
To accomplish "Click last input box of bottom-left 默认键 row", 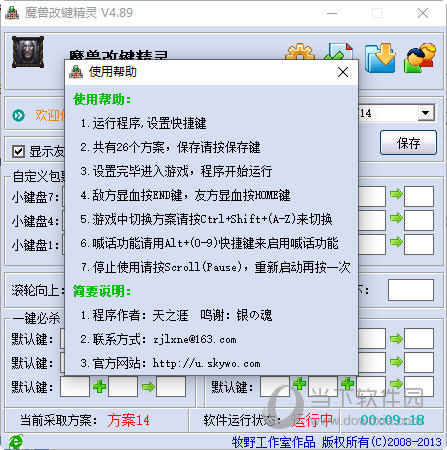I will (171, 387).
